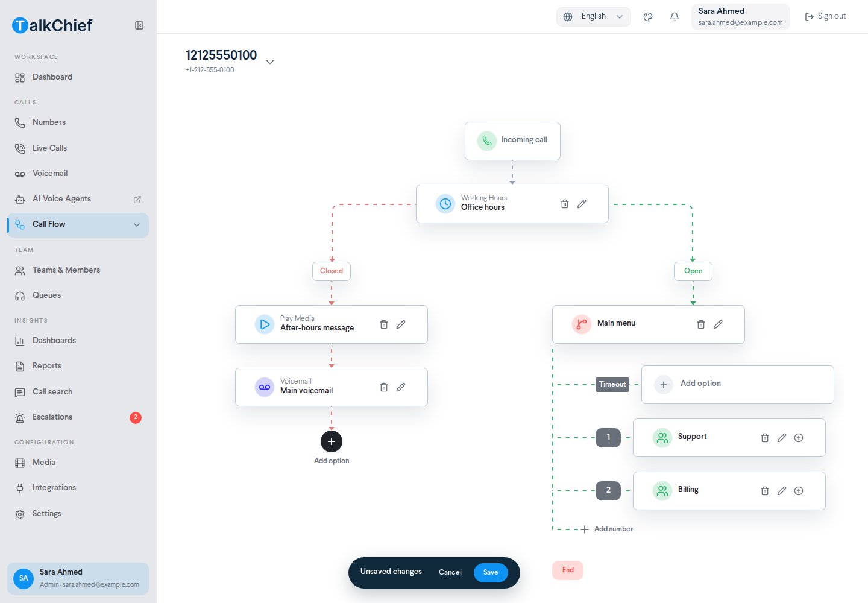Collapse the sidebar panel
Viewport: 868px width, 603px height.
(x=139, y=25)
